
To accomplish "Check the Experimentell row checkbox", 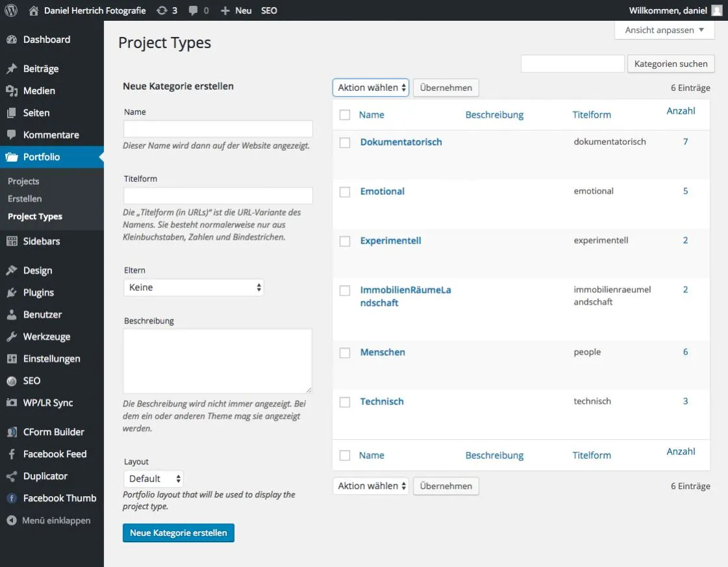I will point(344,241).
